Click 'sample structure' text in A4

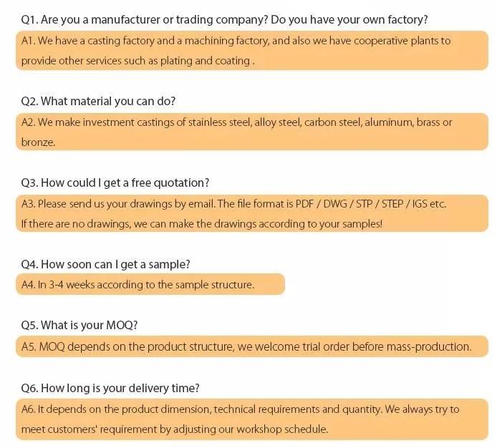tap(214, 285)
